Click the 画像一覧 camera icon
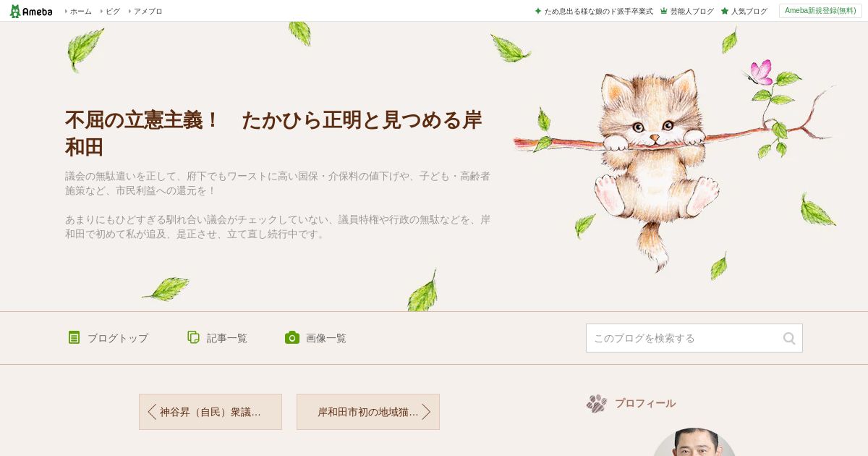This screenshot has height=456, width=868. [x=292, y=337]
